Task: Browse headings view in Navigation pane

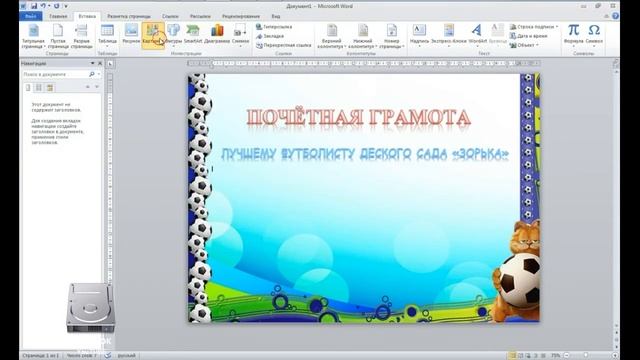Action: pos(28,87)
